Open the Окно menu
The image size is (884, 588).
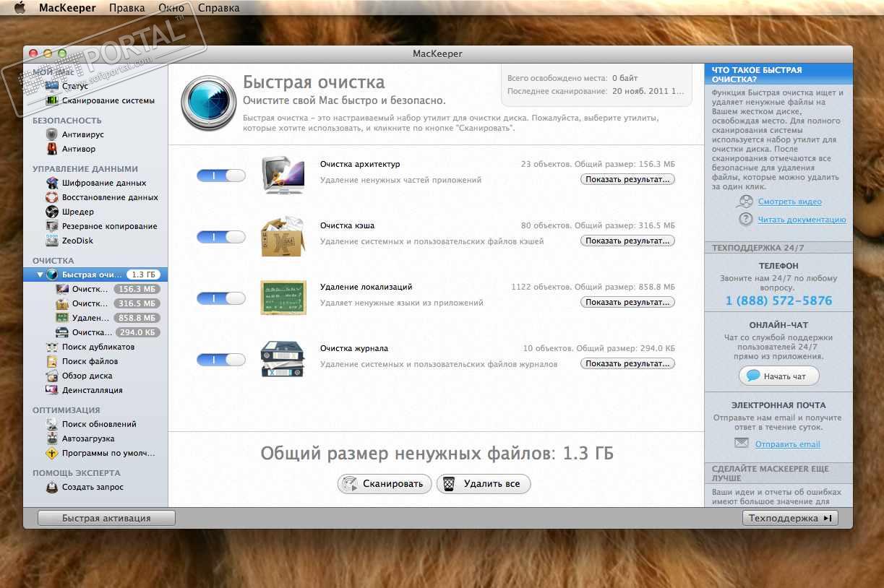click(x=171, y=8)
